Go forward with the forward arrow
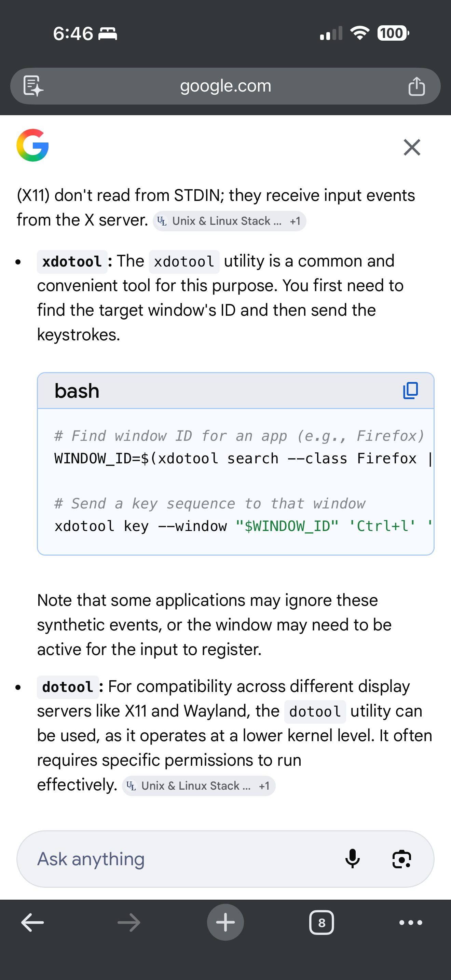 129,923
